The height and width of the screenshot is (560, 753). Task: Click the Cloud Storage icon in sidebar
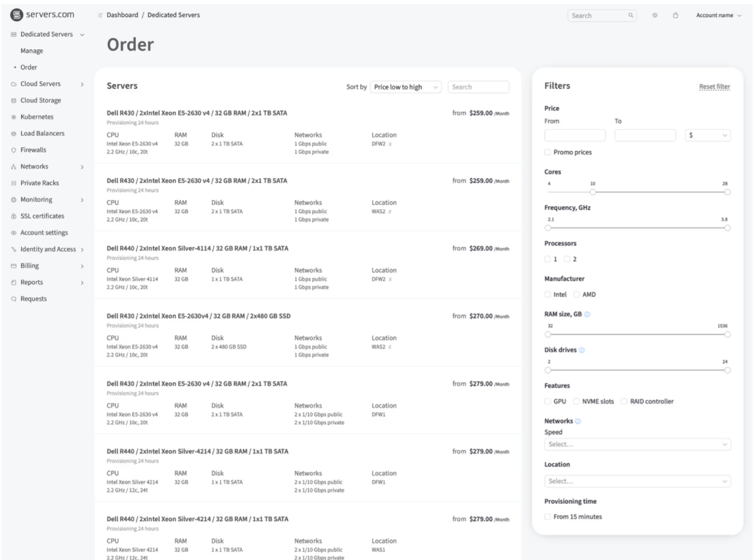tap(14, 100)
